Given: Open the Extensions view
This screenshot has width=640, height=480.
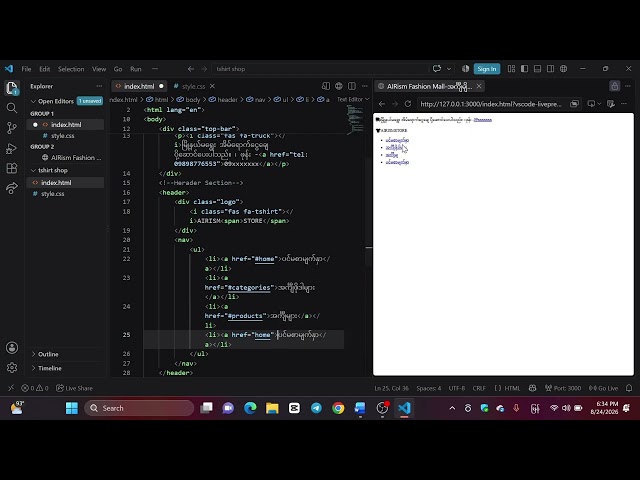Looking at the screenshot, I should (11, 168).
